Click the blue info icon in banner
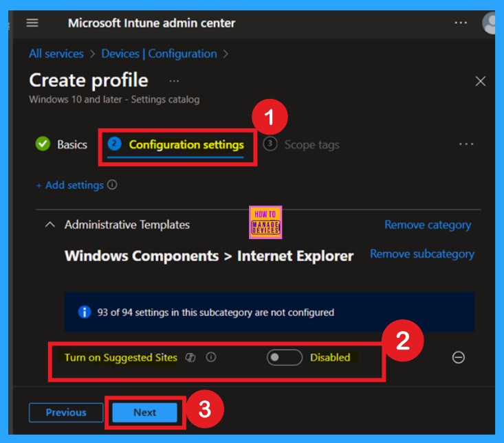The width and height of the screenshot is (504, 443). pyautogui.click(x=85, y=312)
